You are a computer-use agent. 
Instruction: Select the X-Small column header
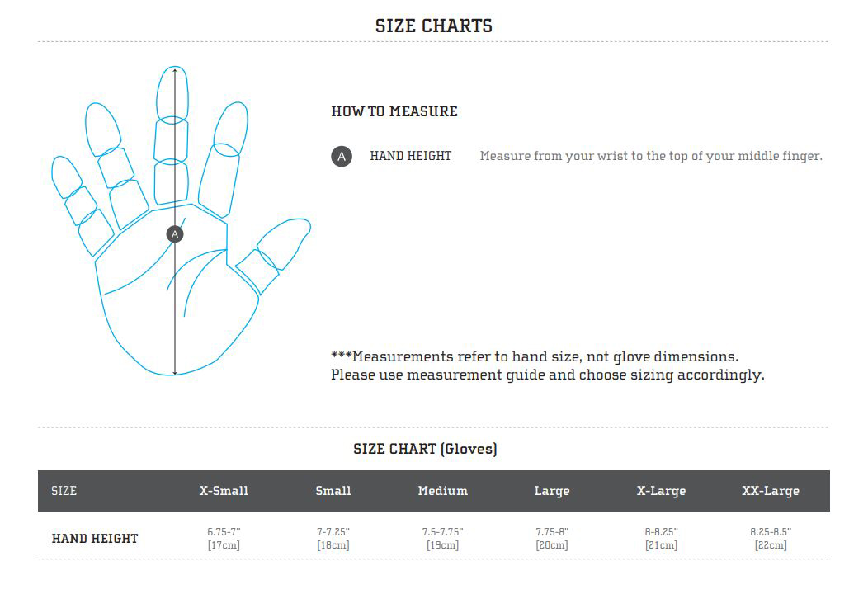(224, 491)
